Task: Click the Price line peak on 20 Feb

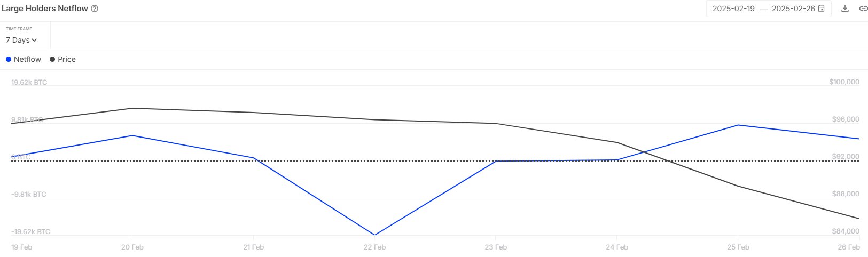Action: point(132,108)
